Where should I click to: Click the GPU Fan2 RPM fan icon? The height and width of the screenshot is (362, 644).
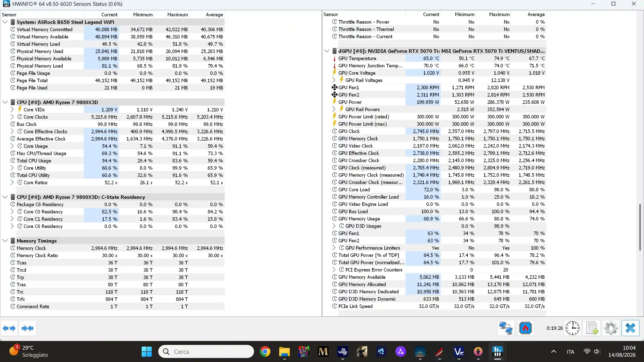(x=334, y=95)
